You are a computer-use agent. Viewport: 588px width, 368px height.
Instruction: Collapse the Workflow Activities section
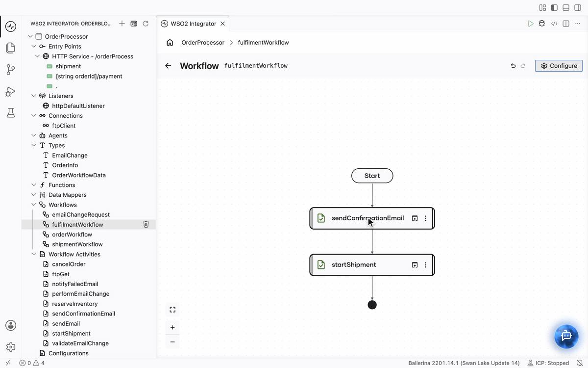[x=34, y=254]
